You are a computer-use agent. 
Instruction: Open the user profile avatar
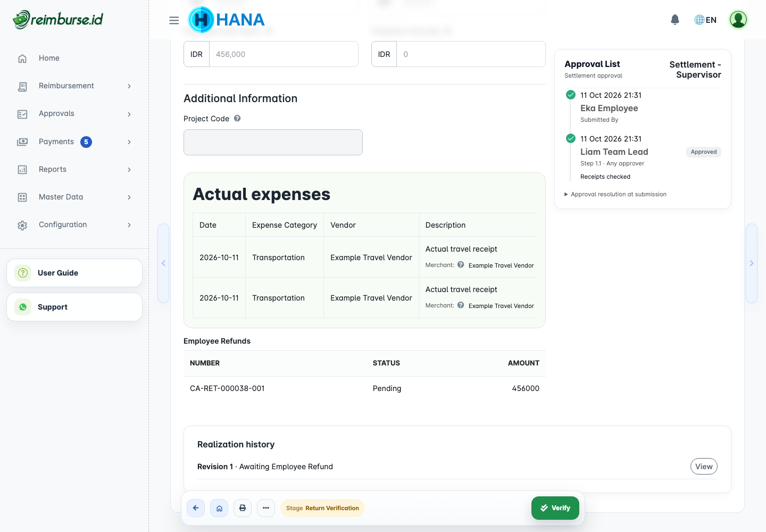coord(738,20)
